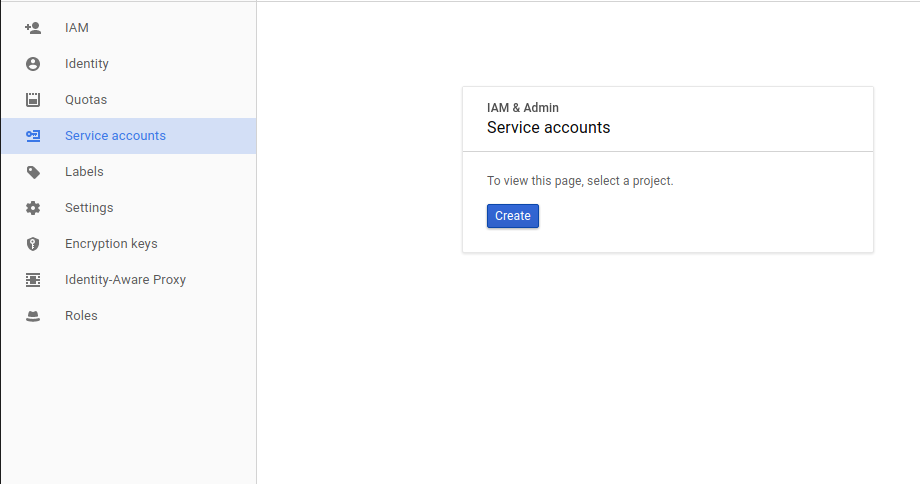
Task: Go to Encryption keys
Action: (129, 244)
